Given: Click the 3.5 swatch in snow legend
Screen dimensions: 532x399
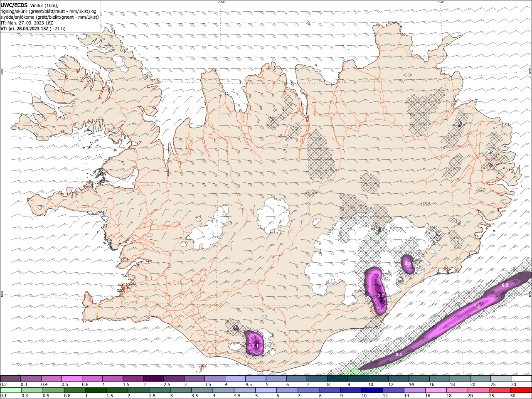Looking at the screenshot, I should pos(214,378).
